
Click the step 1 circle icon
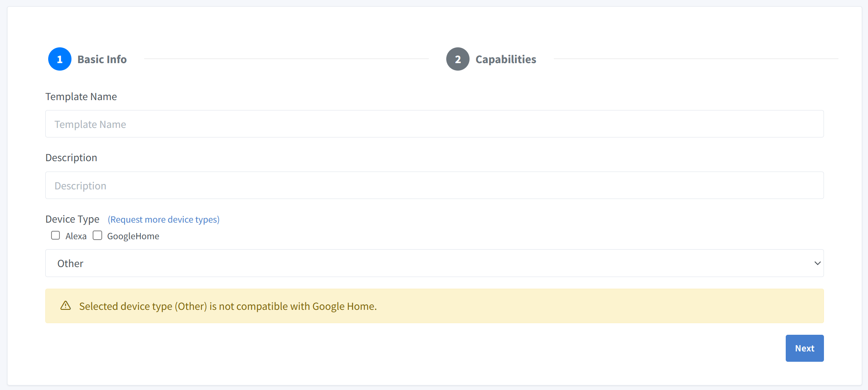coord(60,59)
